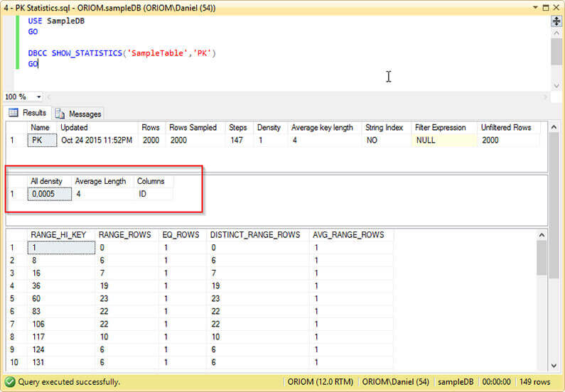The height and width of the screenshot is (392, 565).
Task: Click the editor scroll down arrow
Action: tap(556, 86)
